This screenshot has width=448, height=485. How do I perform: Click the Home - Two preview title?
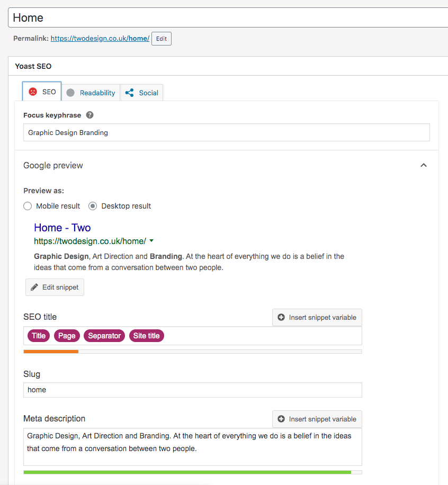pos(62,228)
